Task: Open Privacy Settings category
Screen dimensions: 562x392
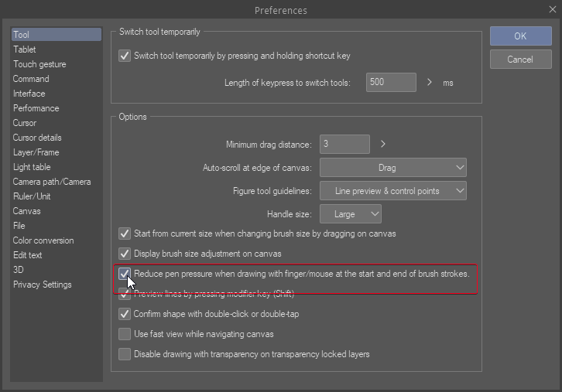Action: coord(42,285)
